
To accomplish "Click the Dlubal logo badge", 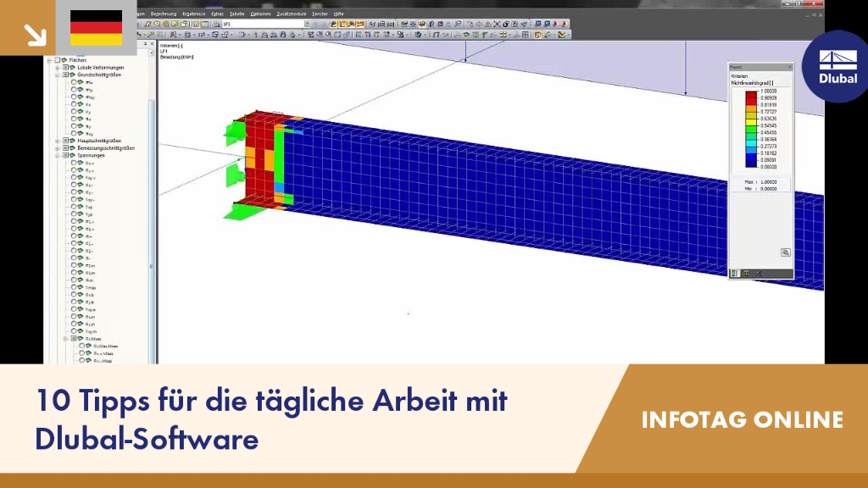I will [x=837, y=66].
